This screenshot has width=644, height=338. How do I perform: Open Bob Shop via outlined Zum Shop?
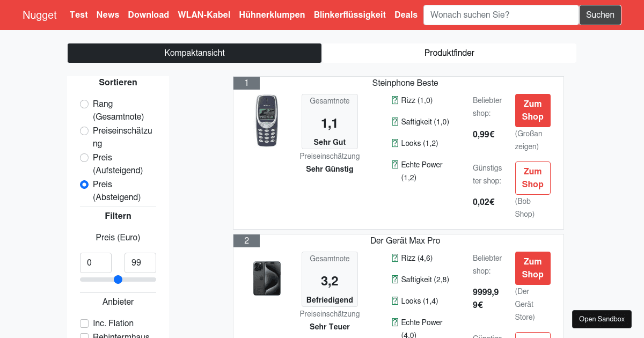pyautogui.click(x=532, y=178)
